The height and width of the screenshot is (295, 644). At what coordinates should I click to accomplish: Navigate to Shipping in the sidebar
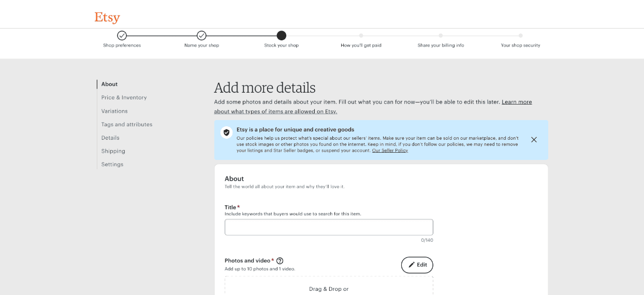tap(113, 151)
